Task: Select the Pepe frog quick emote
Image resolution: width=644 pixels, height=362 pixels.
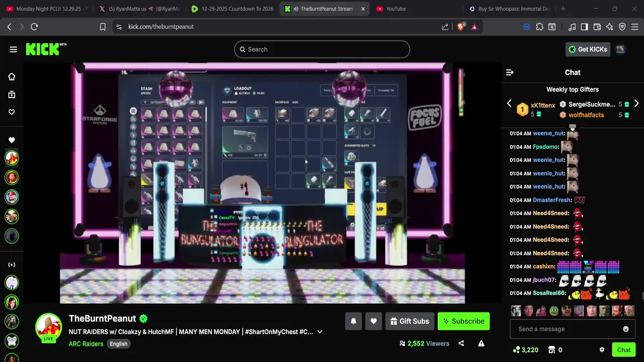Action: (554, 311)
